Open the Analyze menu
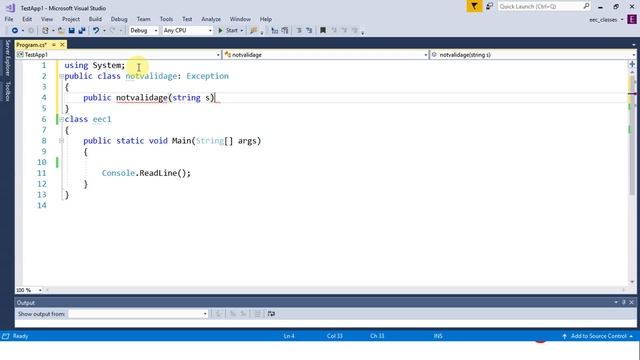Image resolution: width=640 pixels, height=360 pixels. point(211,19)
